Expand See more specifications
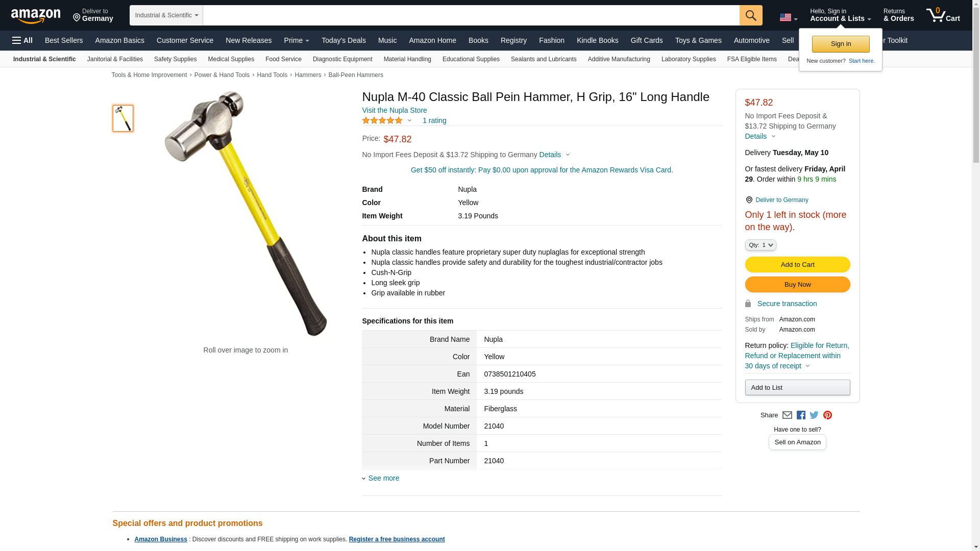The height and width of the screenshot is (551, 980). pos(381,478)
